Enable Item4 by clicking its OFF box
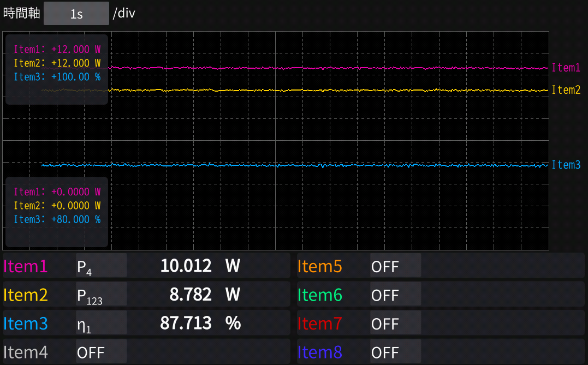Image resolution: width=588 pixels, height=365 pixels. (102, 352)
